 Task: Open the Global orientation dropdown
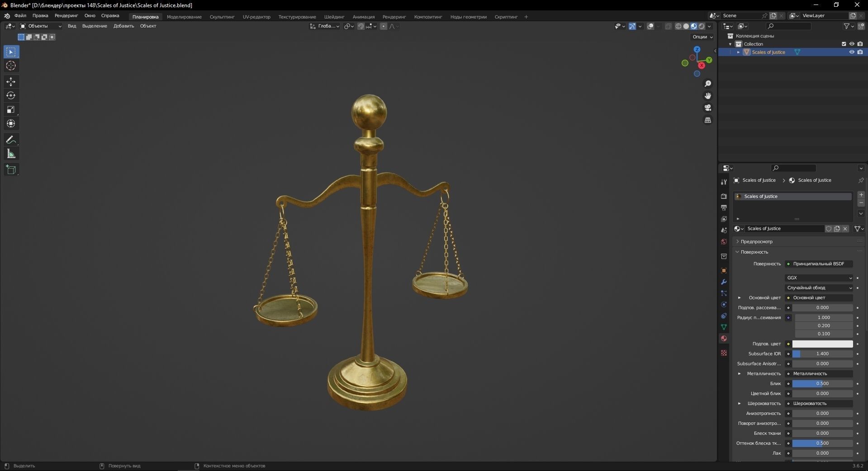click(x=325, y=26)
